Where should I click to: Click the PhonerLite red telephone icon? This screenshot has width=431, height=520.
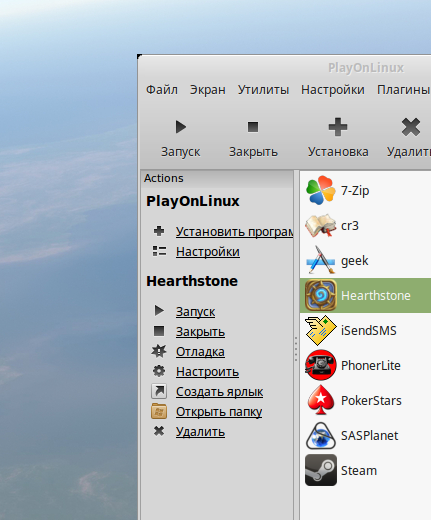click(x=320, y=365)
